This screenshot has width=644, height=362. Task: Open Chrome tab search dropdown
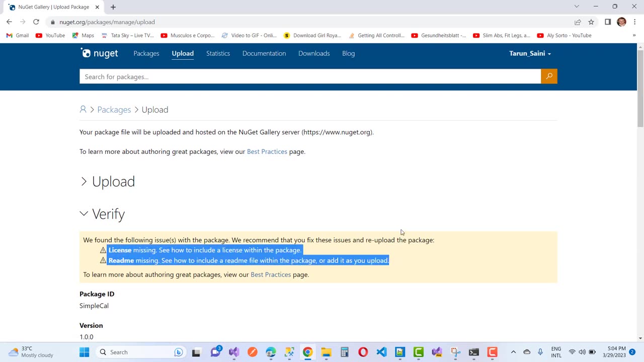577,7
